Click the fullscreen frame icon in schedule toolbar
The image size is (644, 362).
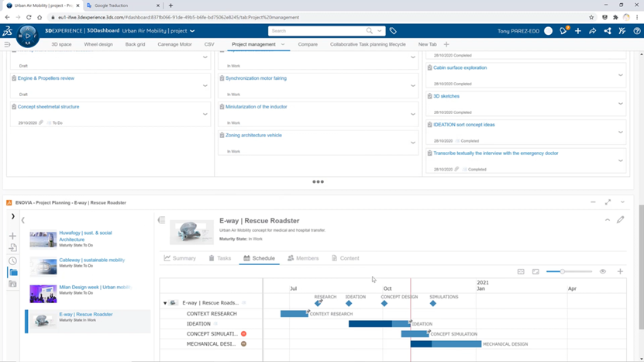536,271
